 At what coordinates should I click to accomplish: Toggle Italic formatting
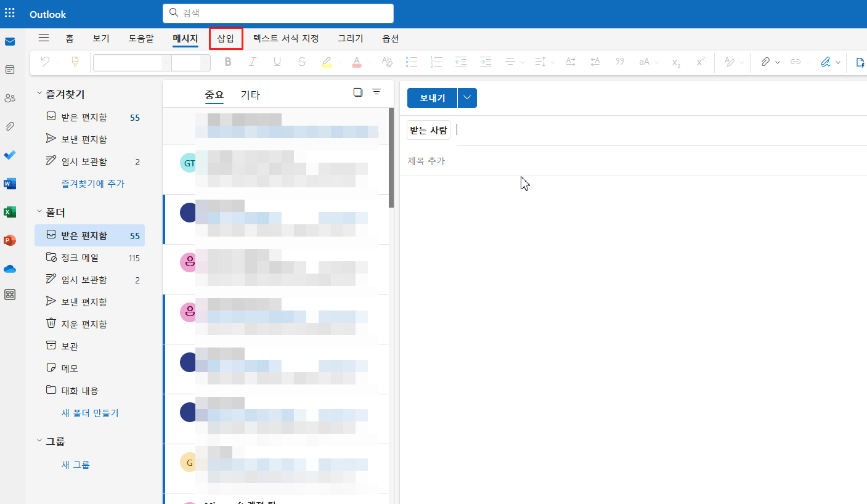click(x=252, y=62)
